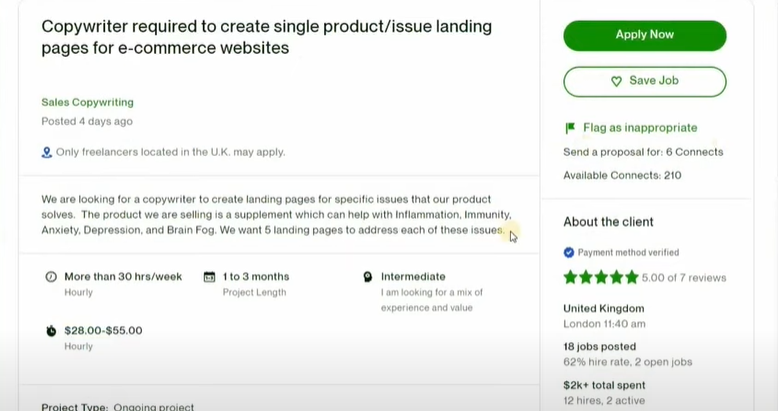Click the hourly rate stopwatch icon

[x=51, y=331]
